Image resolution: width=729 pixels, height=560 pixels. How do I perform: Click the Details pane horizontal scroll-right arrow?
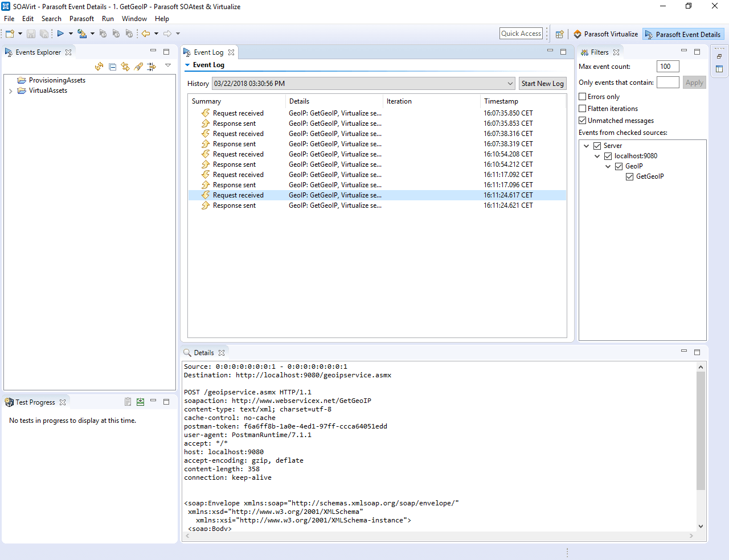pyautogui.click(x=691, y=536)
